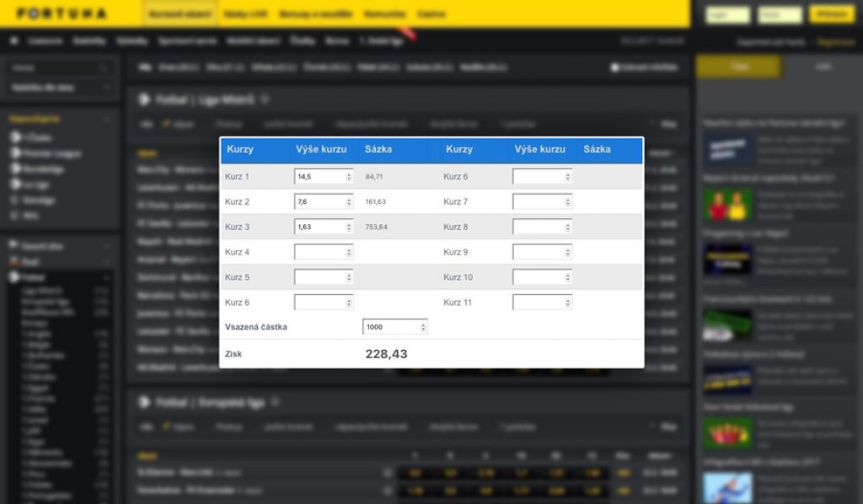Click the Kurz 3 odds spinner arrows

pos(349,227)
